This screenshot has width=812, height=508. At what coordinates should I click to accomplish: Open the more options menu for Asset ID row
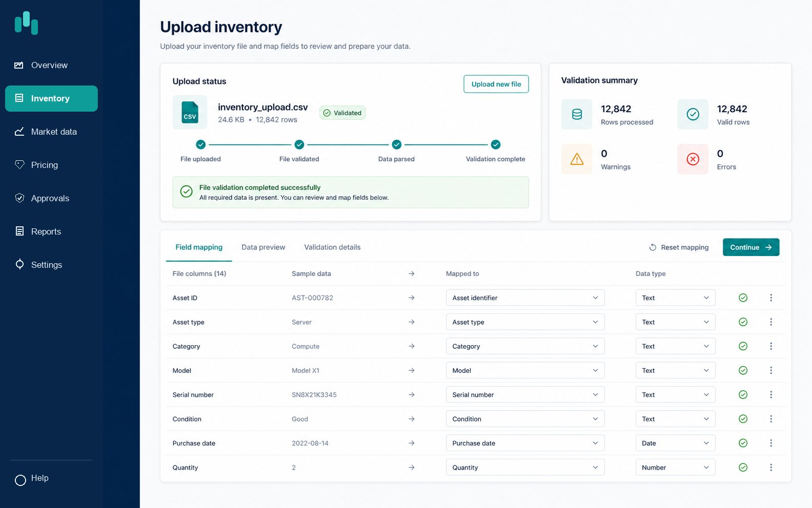[x=771, y=298]
